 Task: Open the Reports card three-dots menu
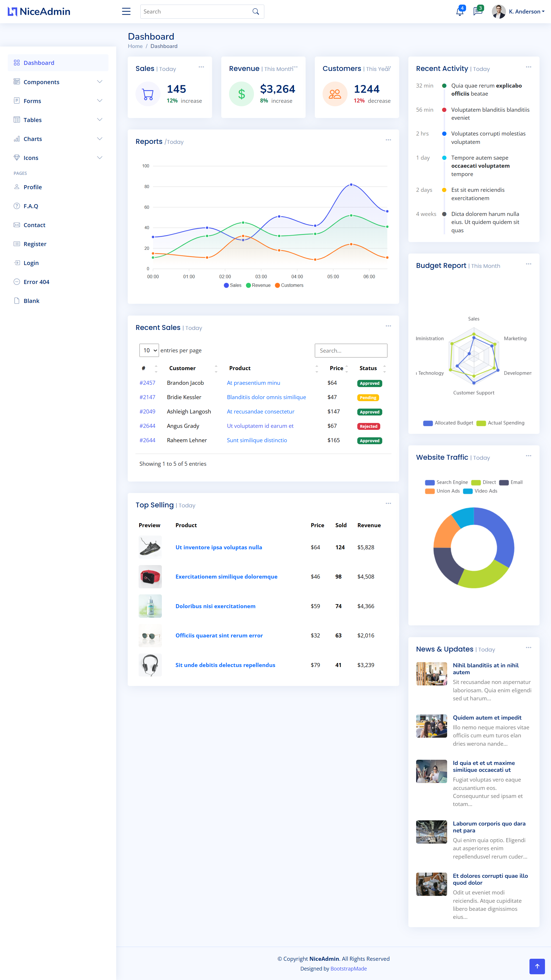pos(388,140)
